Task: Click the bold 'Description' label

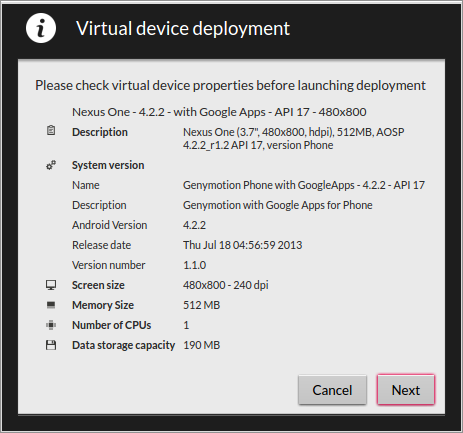Action: pyautogui.click(x=100, y=132)
